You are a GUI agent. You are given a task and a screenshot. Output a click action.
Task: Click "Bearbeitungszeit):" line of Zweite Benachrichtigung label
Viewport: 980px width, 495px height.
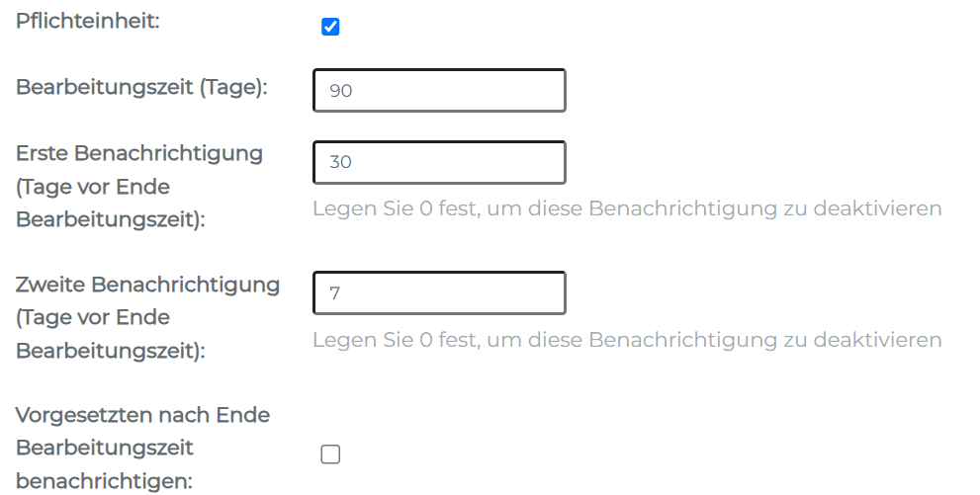tap(110, 351)
